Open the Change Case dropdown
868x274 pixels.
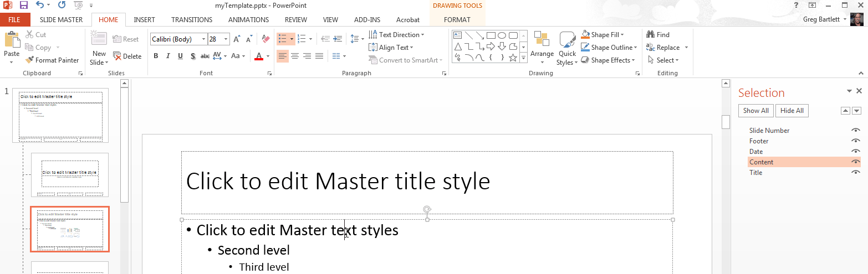click(x=239, y=56)
